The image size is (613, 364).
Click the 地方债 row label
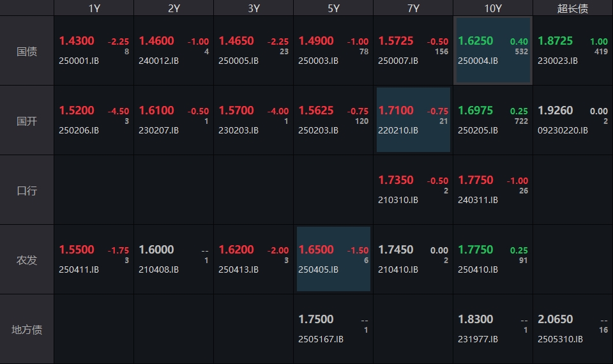tap(27, 330)
